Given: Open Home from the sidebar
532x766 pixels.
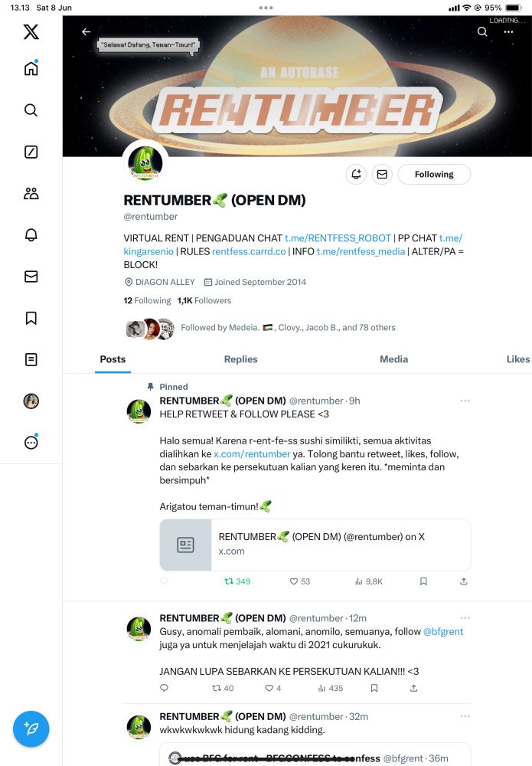Looking at the screenshot, I should point(31,67).
